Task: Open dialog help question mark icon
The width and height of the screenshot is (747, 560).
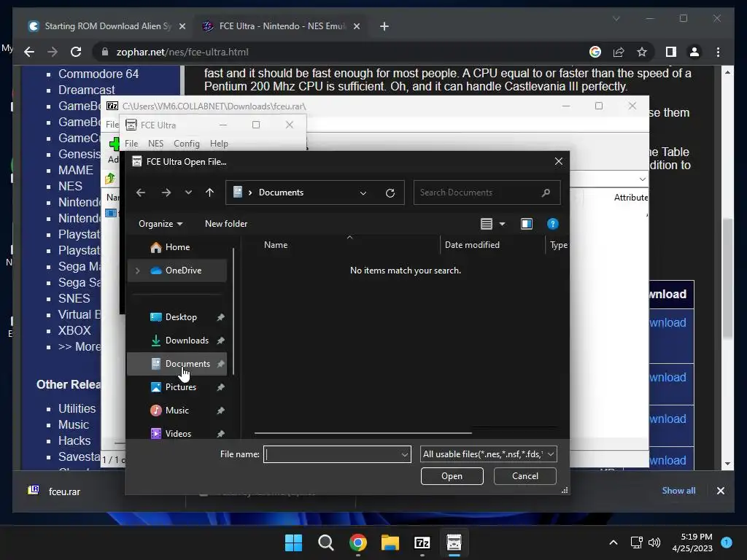Action: coord(553,224)
